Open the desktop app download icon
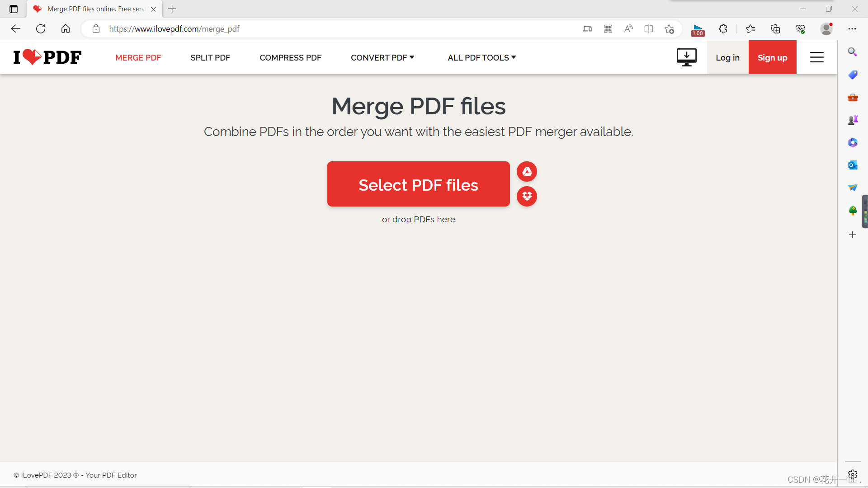 (686, 57)
